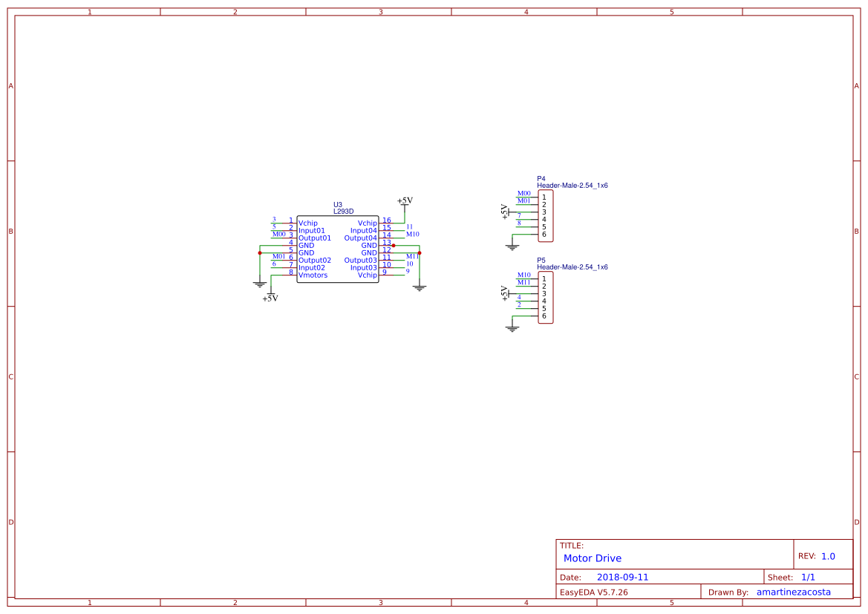Select the L293D component symbol U3
The height and width of the screenshot is (614, 868).
point(338,249)
